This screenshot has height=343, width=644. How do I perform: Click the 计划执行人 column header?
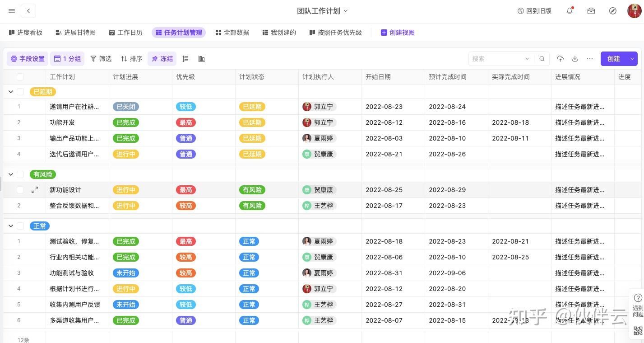(330, 77)
